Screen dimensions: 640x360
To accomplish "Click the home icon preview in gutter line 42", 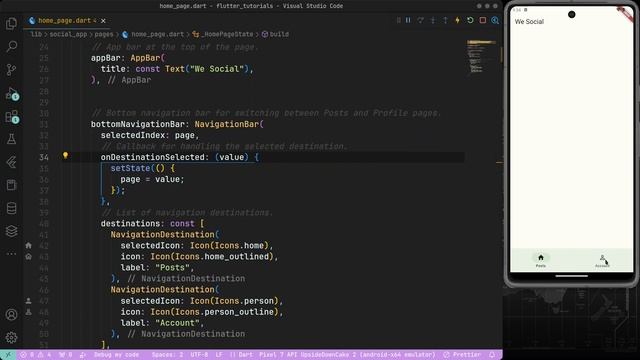I will [29, 245].
